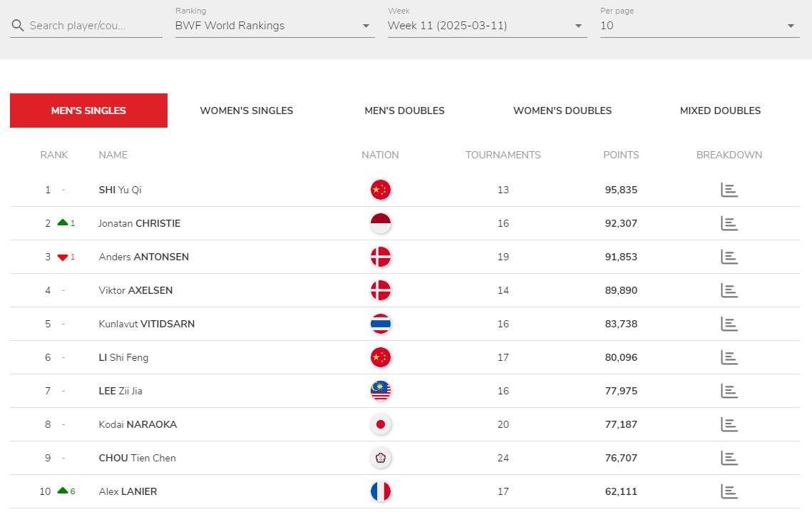The height and width of the screenshot is (527, 812).
Task: View Anders Antonsen's points breakdown icon
Action: pyautogui.click(x=729, y=257)
